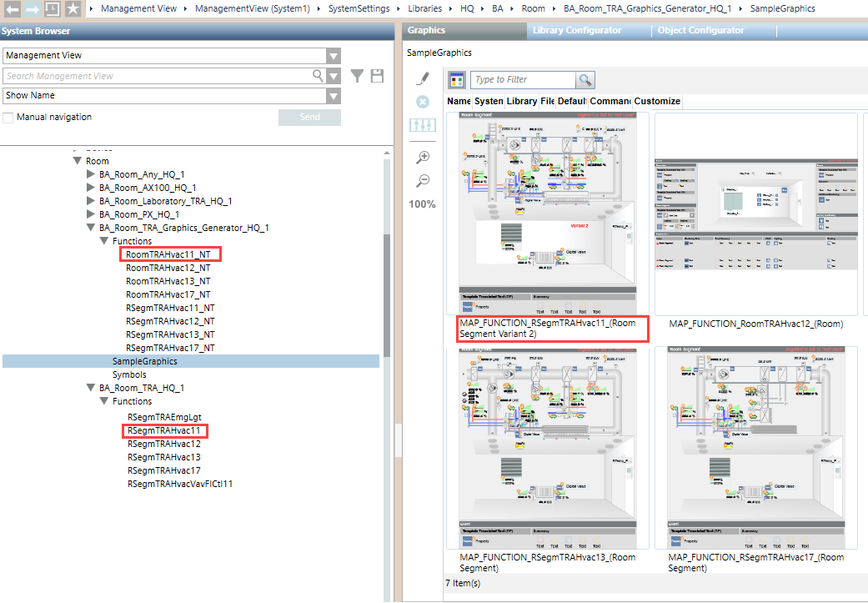Click the favorites star icon
868x603 pixels.
(x=73, y=9)
